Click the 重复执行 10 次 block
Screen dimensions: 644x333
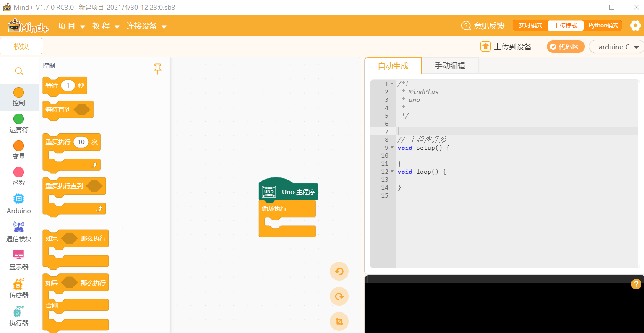[72, 153]
